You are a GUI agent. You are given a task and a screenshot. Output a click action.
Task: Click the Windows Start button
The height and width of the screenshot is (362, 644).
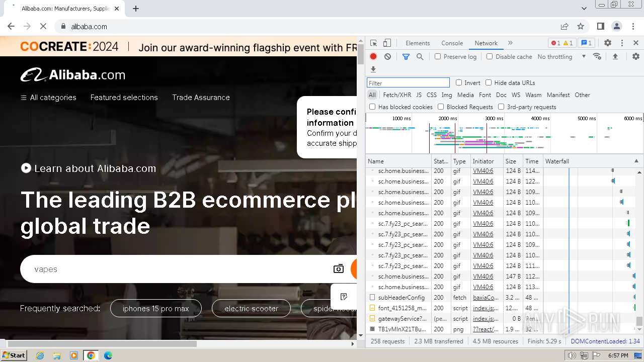14,355
